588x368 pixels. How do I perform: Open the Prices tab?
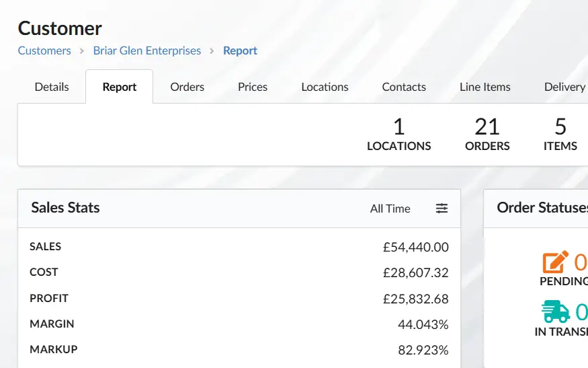coord(253,87)
